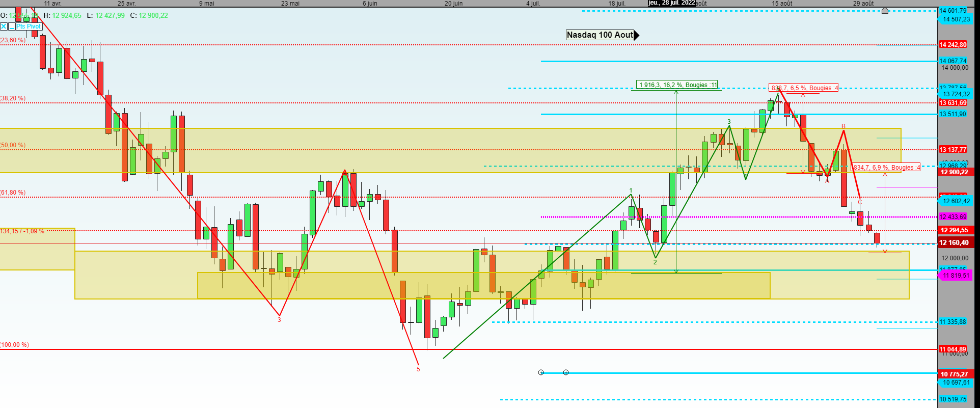Select the red 11 044,89 level label
The height and width of the screenshot is (408, 980).
pos(953,349)
